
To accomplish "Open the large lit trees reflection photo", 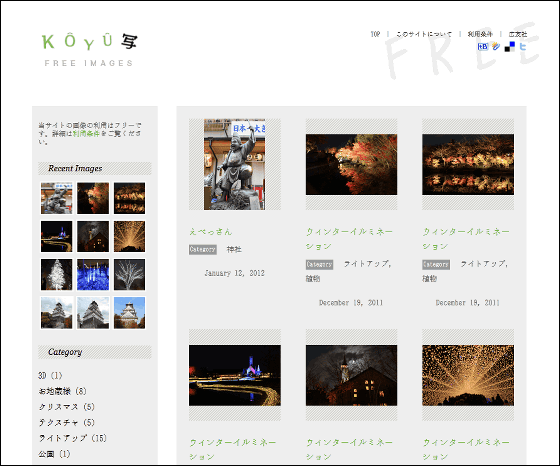I will coord(468,164).
